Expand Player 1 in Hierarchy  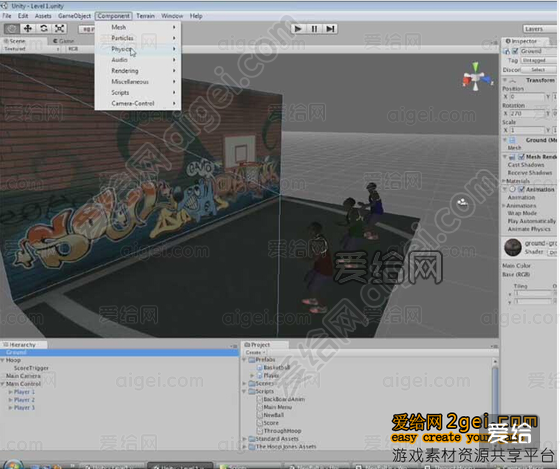pos(10,392)
